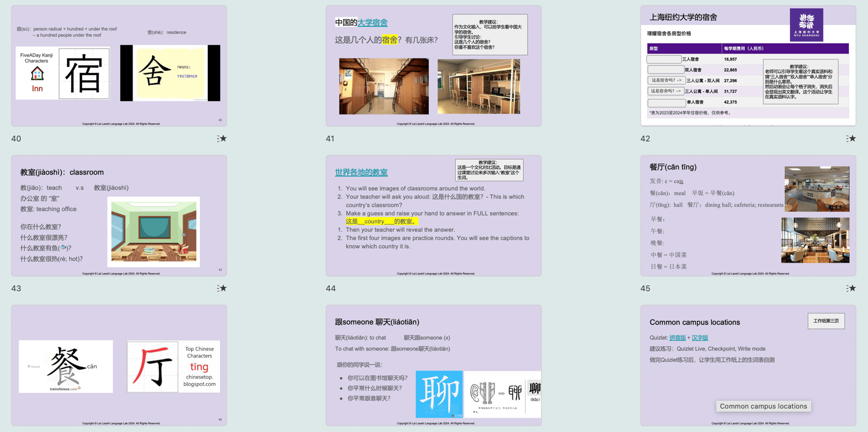Click the 日餐 = 日本菜 line on slide 45
The image size is (868, 432).
669,267
